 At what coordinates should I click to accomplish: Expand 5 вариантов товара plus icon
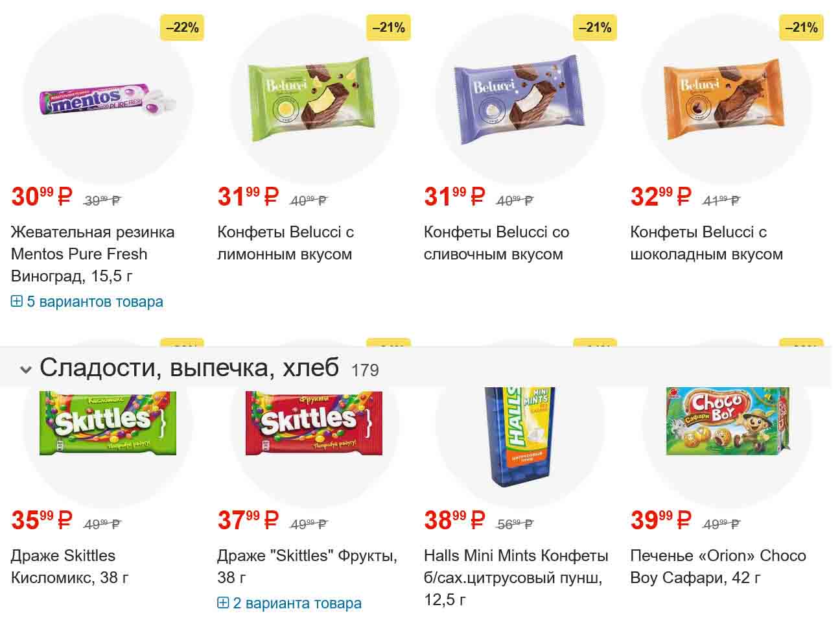[17, 302]
